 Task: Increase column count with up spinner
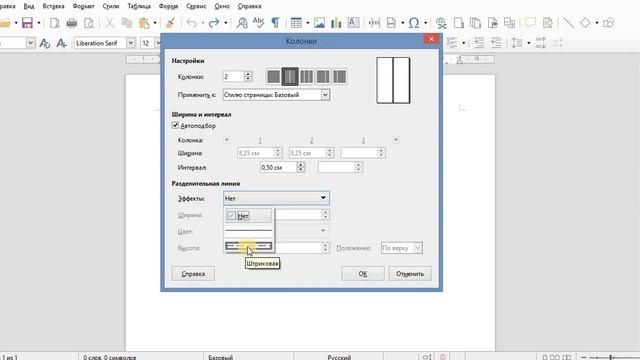pos(248,74)
